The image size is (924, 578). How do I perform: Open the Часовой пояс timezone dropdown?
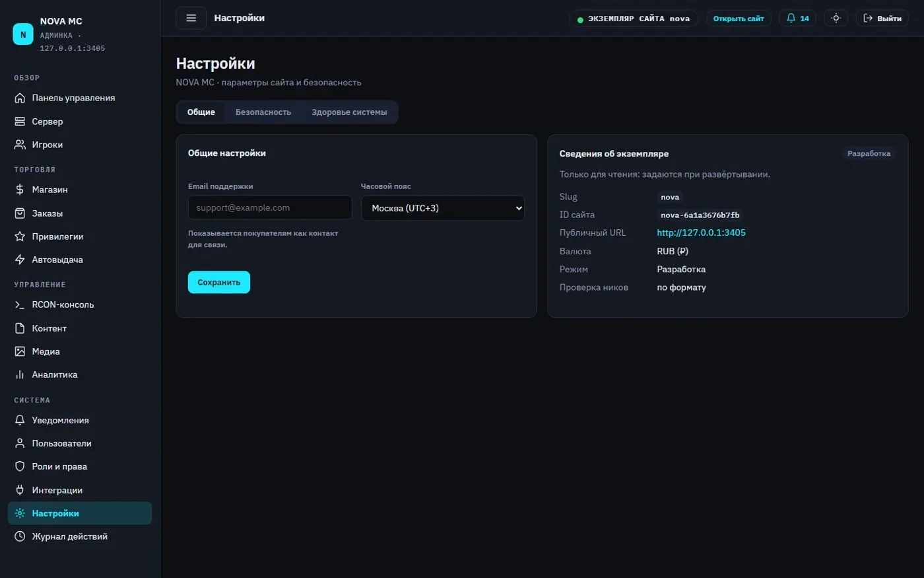point(443,208)
